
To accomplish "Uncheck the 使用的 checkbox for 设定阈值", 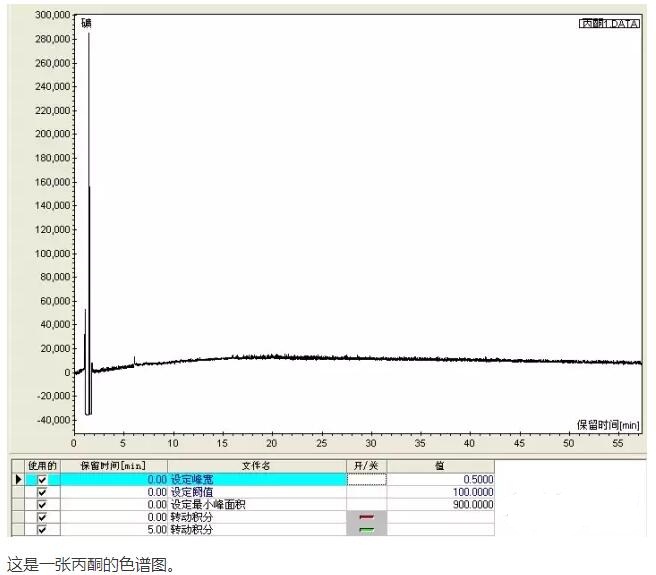I will [x=42, y=492].
